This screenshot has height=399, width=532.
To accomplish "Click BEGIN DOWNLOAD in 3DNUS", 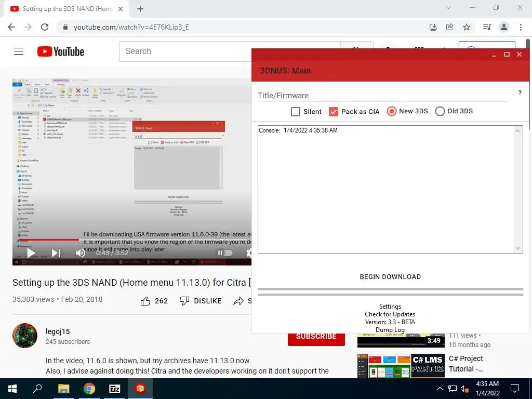I will [x=390, y=277].
